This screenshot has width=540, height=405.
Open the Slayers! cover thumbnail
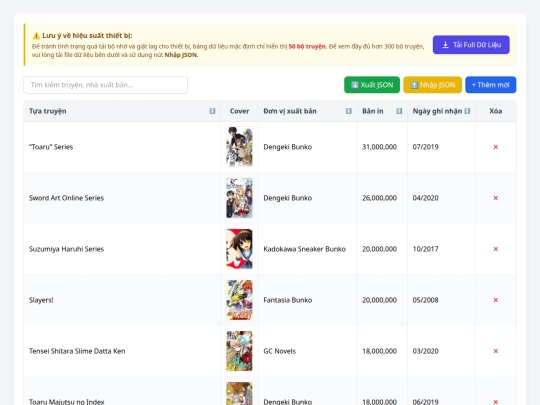239,300
